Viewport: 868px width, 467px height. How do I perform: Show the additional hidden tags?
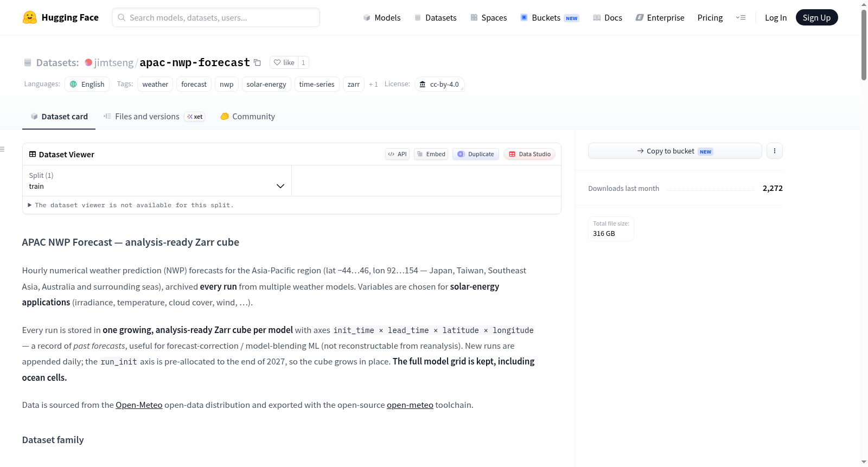point(373,84)
